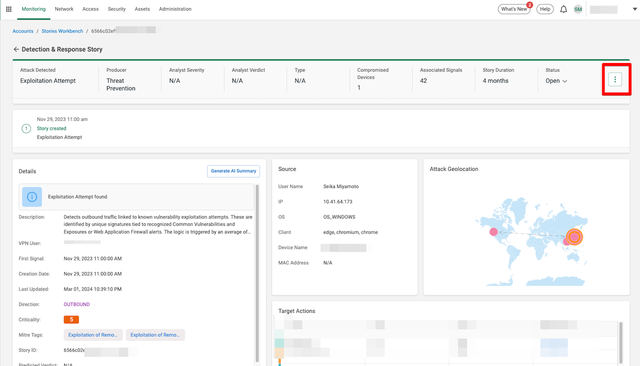
Task: Open the Access menu
Action: [91, 9]
